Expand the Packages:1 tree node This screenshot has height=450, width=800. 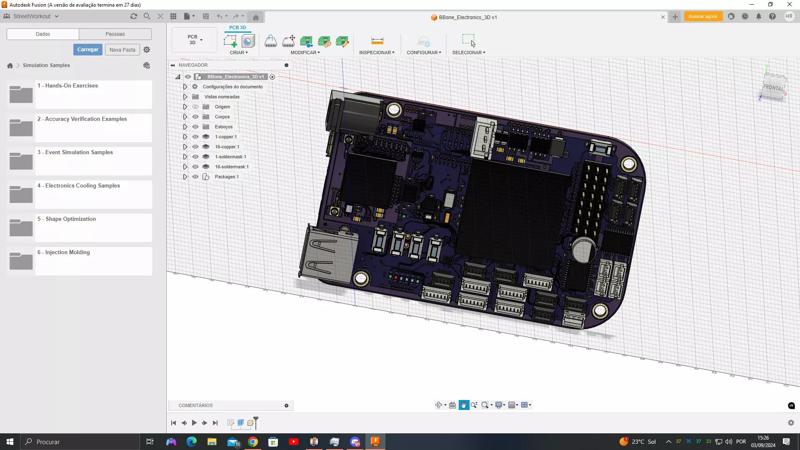[x=185, y=177]
